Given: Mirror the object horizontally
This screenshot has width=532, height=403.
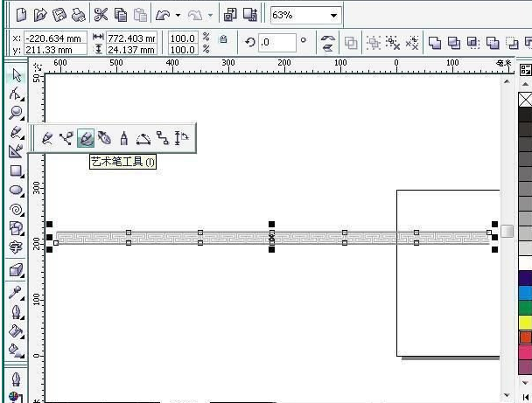Looking at the screenshot, I should coord(328,38).
